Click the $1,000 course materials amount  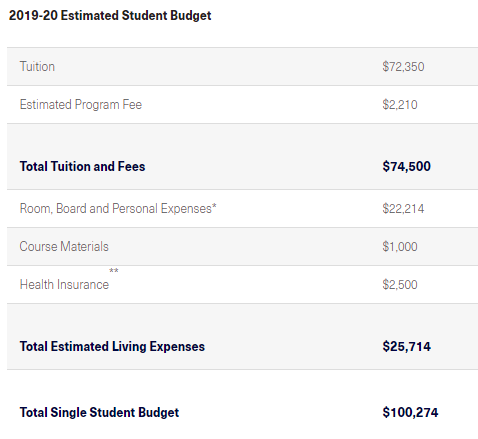tap(400, 247)
